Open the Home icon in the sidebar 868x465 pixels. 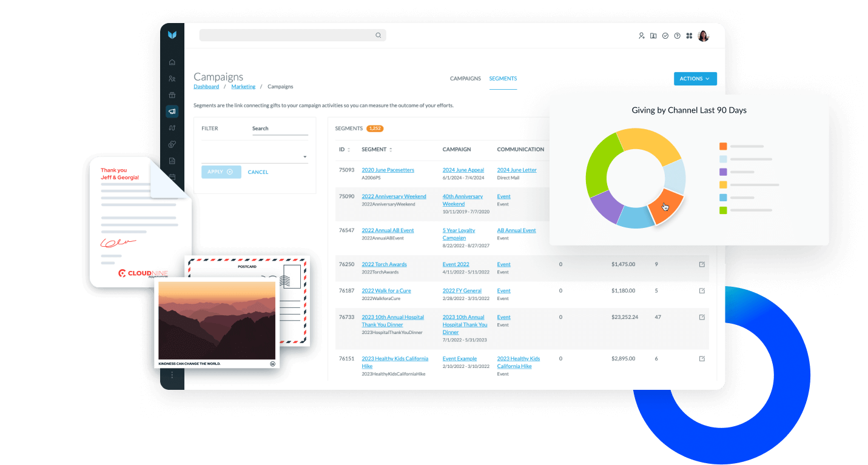tap(172, 62)
